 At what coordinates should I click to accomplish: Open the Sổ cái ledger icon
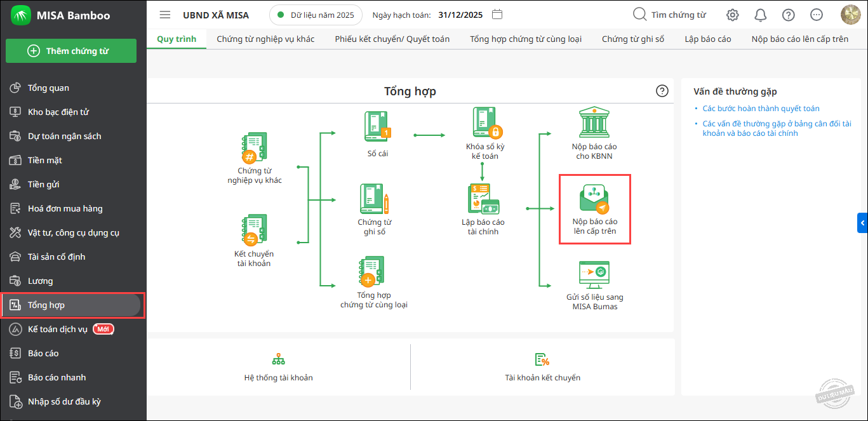click(x=377, y=127)
